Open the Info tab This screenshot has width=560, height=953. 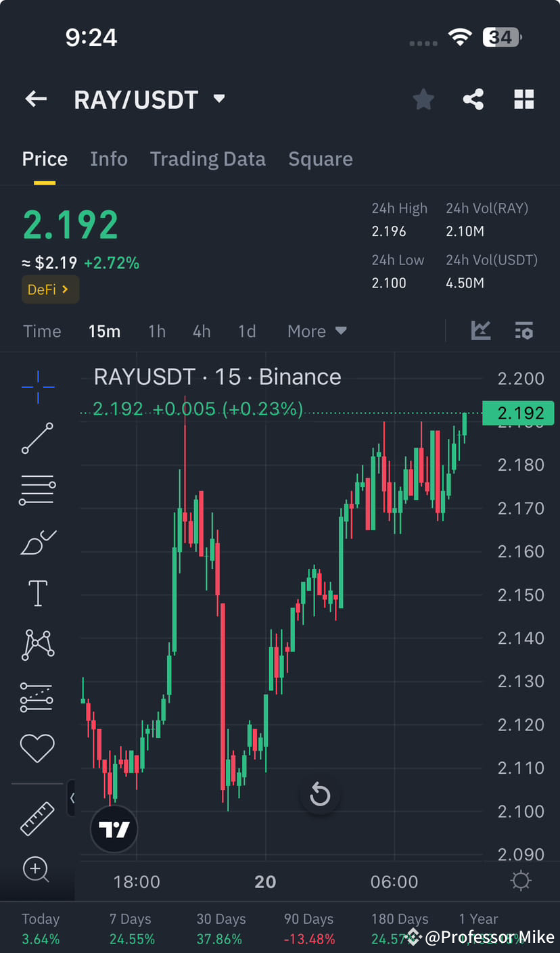[109, 158]
